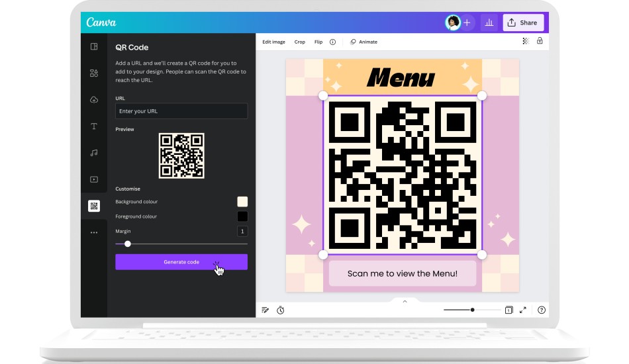Click the zoom slider handle
This screenshot has width=629, height=364.
[473, 310]
